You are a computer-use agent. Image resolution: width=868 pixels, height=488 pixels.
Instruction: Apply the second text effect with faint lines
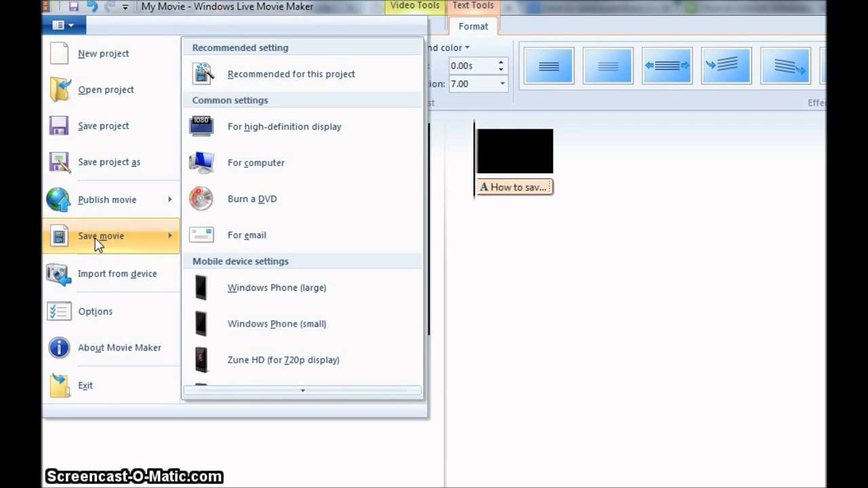click(608, 66)
